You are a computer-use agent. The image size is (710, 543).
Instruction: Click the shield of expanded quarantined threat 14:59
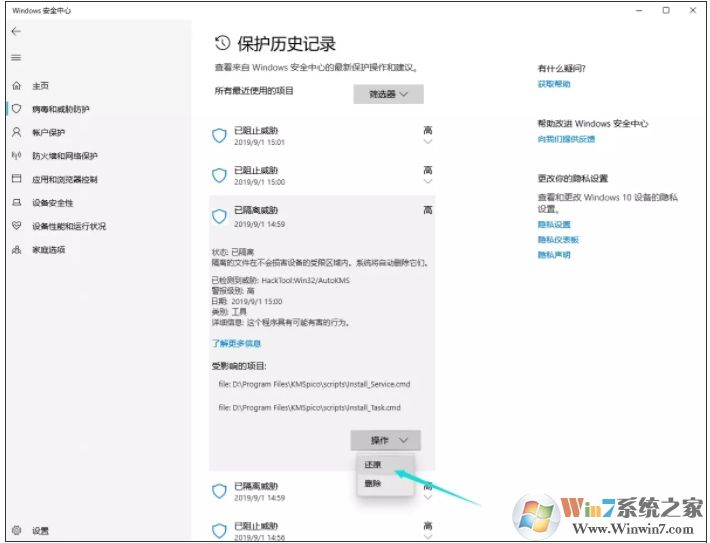220,216
